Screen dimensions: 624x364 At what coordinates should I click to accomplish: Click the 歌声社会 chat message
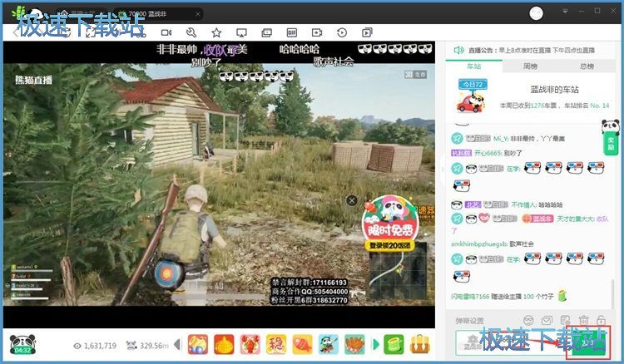click(x=522, y=244)
